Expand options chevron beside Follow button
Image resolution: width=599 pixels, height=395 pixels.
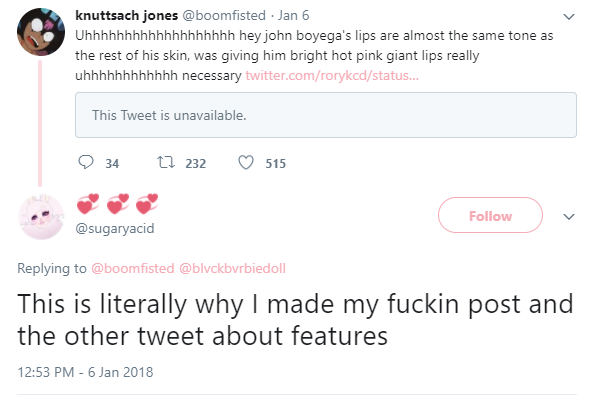(569, 217)
